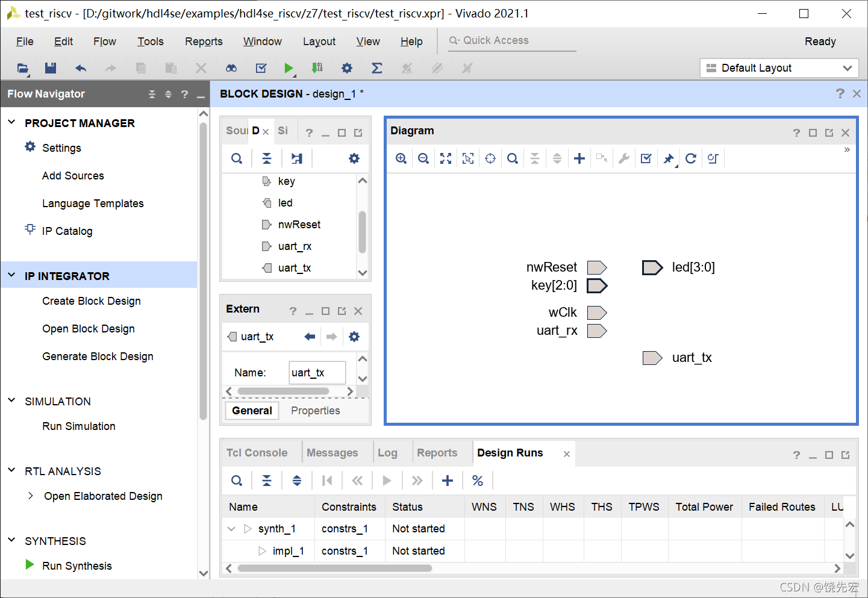Click the Open Project toolbar icon
868x598 pixels.
point(23,68)
